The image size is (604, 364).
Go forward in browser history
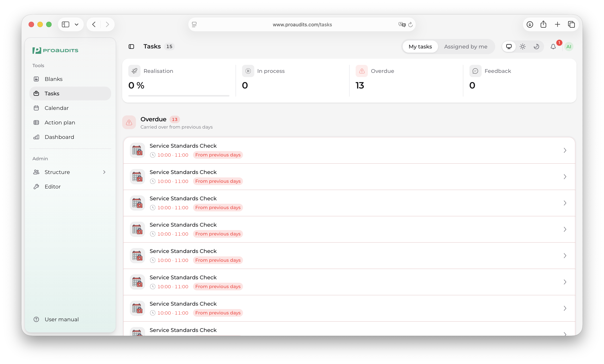[107, 24]
